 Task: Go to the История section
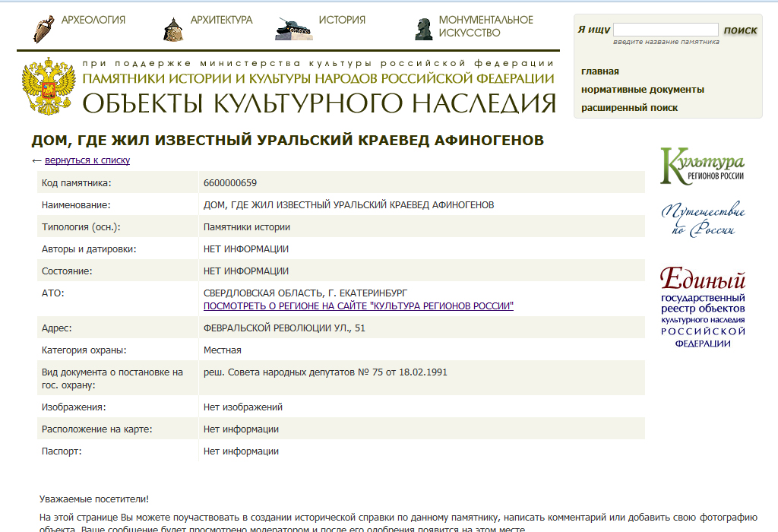tap(342, 20)
